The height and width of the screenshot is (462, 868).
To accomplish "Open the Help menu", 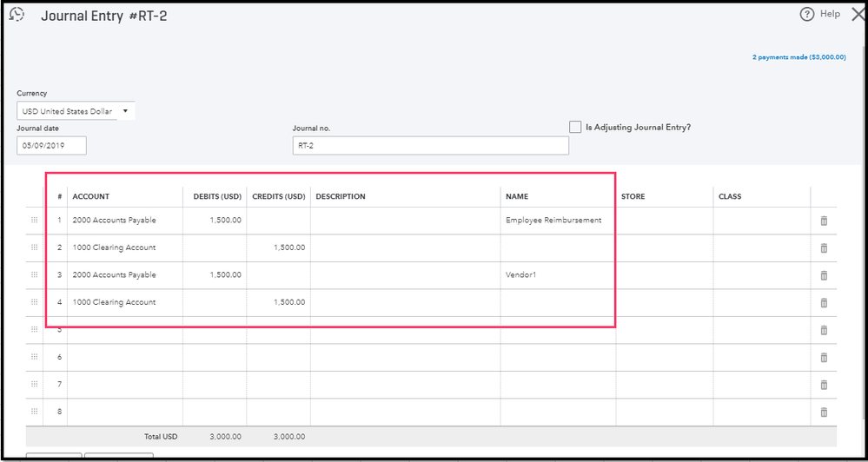I will (x=820, y=14).
